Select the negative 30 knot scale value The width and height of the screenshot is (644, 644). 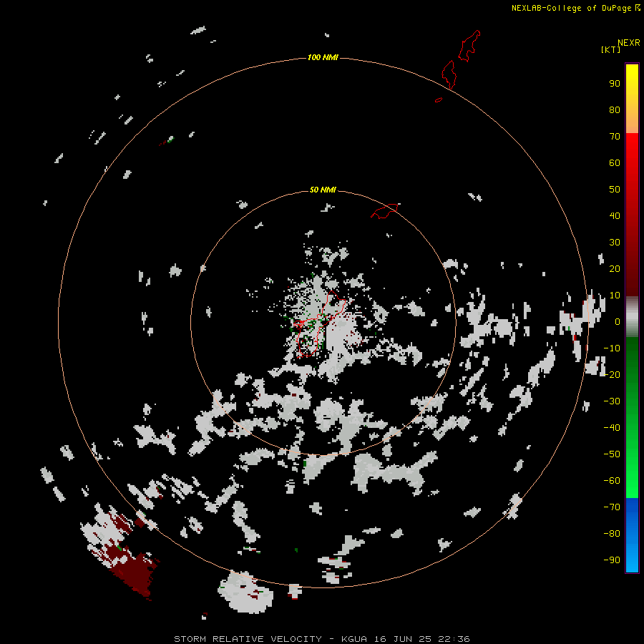click(x=612, y=401)
